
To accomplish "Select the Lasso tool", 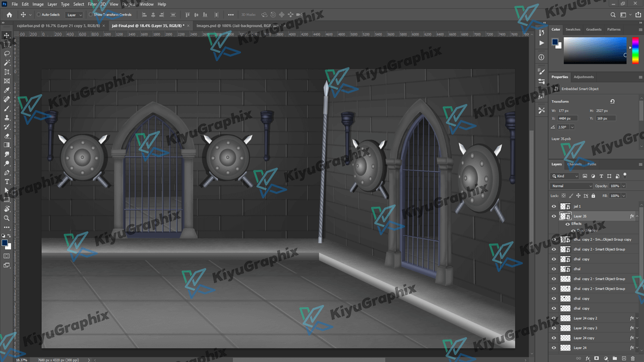I will pyautogui.click(x=7, y=53).
